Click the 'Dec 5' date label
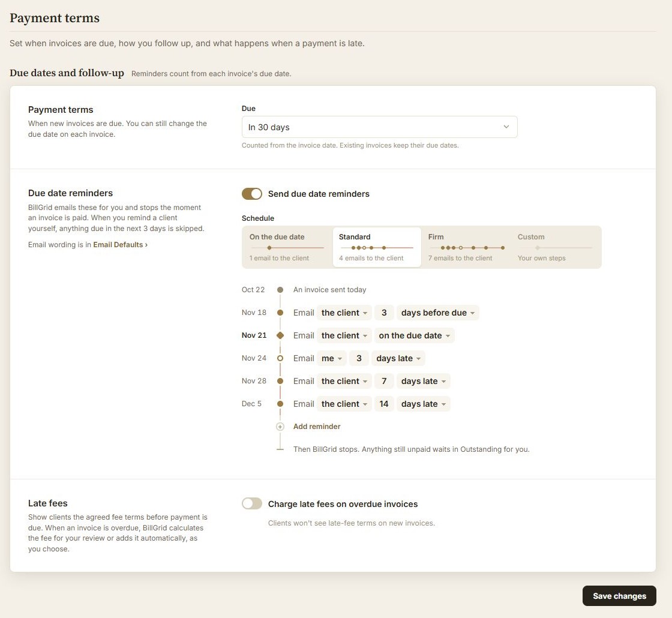The height and width of the screenshot is (618, 672). point(251,404)
